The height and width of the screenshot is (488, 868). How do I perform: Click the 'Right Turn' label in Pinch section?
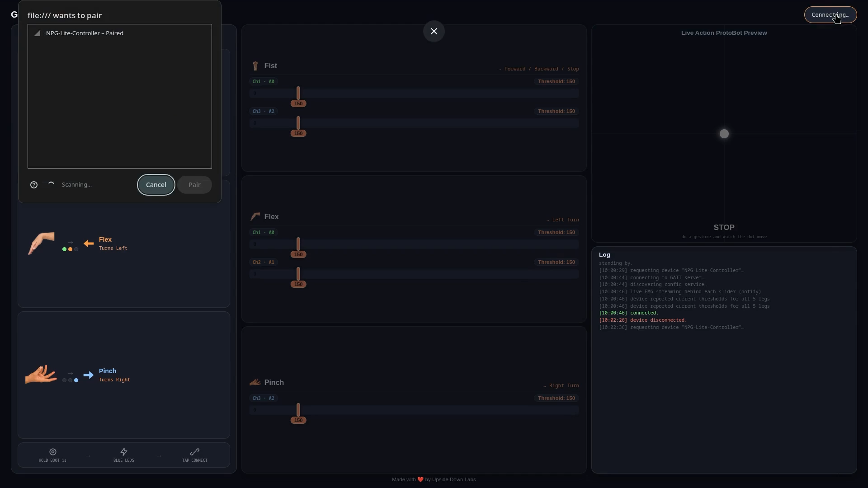tap(564, 386)
